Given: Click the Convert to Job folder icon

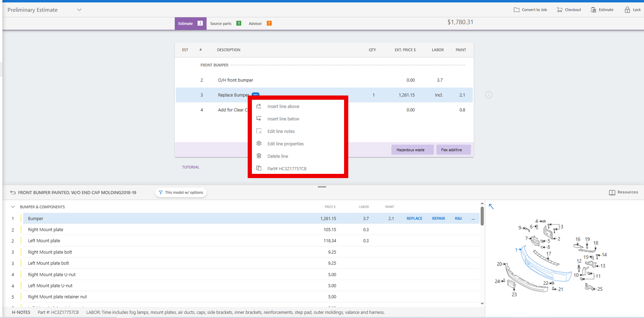Looking at the screenshot, I should point(516,10).
